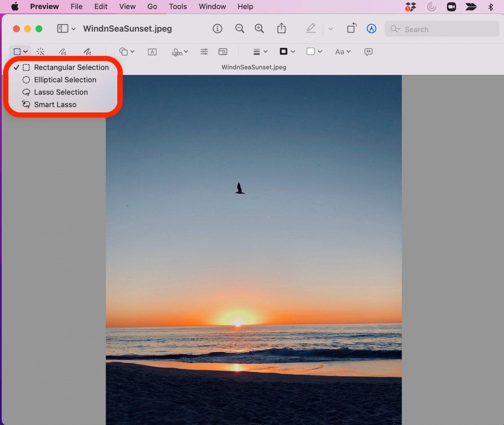Expand the Shapes dropdown
This screenshot has height=425, width=504.
pos(127,52)
